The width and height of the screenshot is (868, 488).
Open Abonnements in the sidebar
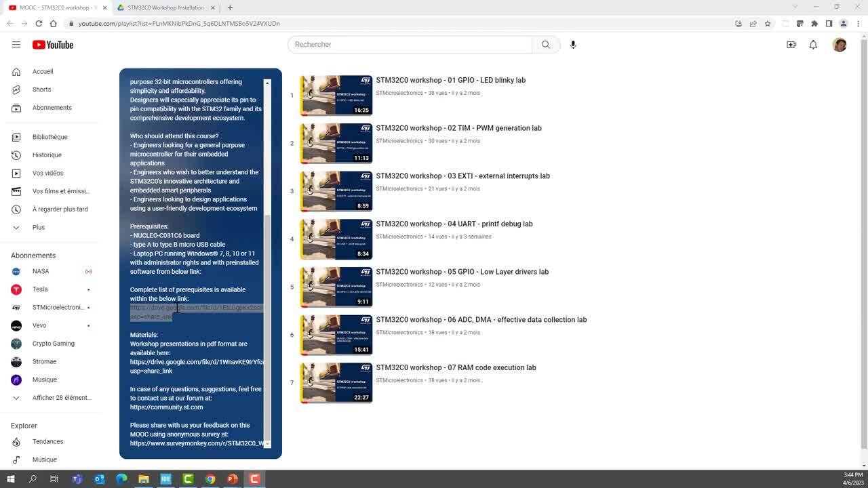click(52, 108)
